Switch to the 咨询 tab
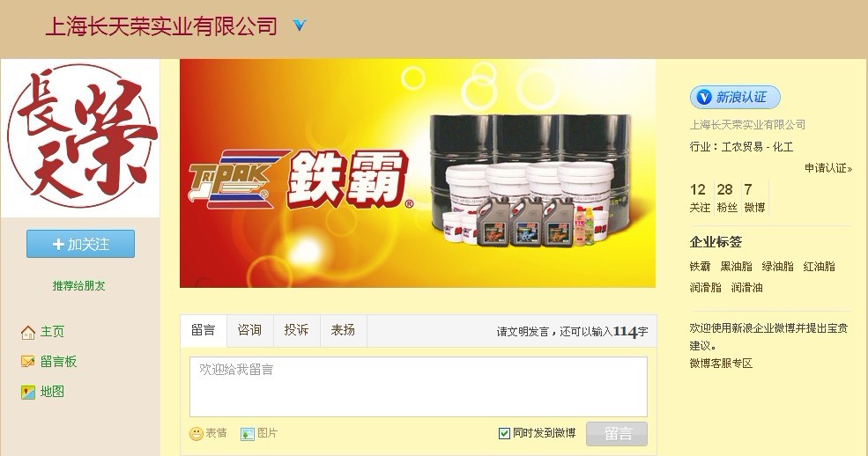 (x=249, y=330)
